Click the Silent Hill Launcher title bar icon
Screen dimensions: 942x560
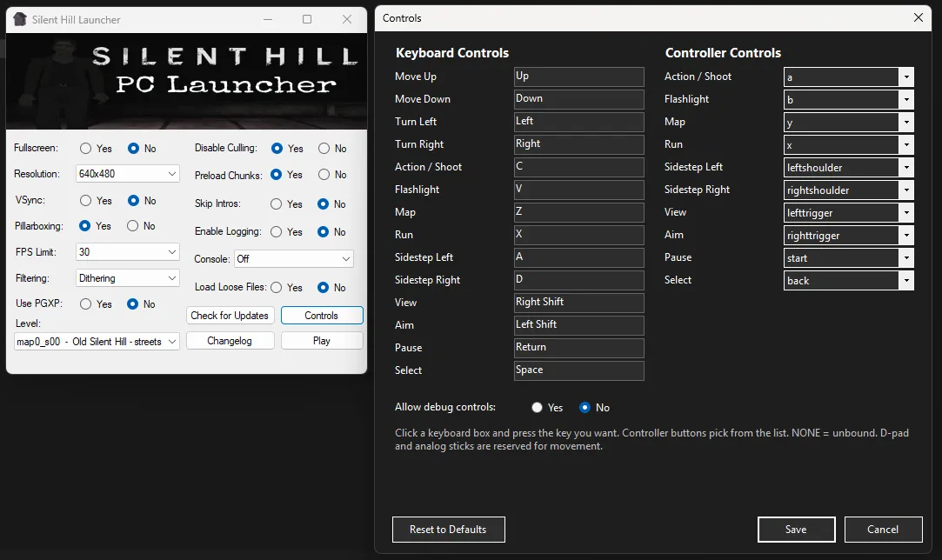[x=20, y=19]
